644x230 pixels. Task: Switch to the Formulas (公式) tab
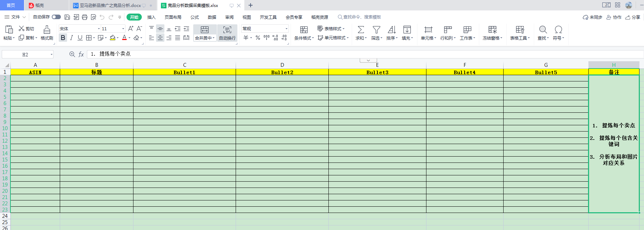[x=195, y=17]
